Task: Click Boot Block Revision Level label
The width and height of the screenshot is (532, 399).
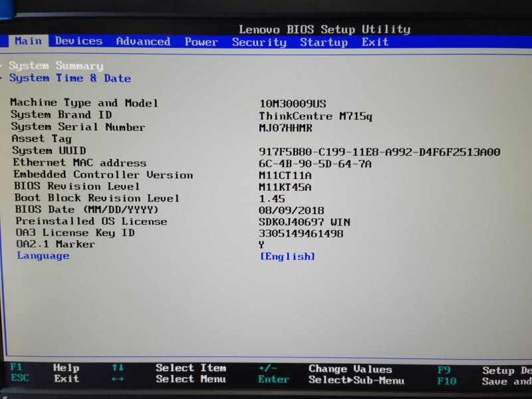Action: (x=96, y=198)
